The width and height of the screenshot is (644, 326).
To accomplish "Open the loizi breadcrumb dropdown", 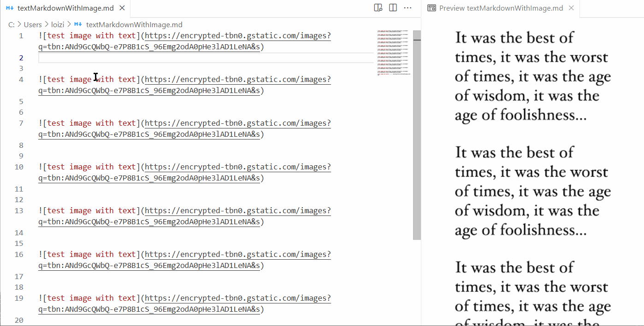I will click(58, 24).
